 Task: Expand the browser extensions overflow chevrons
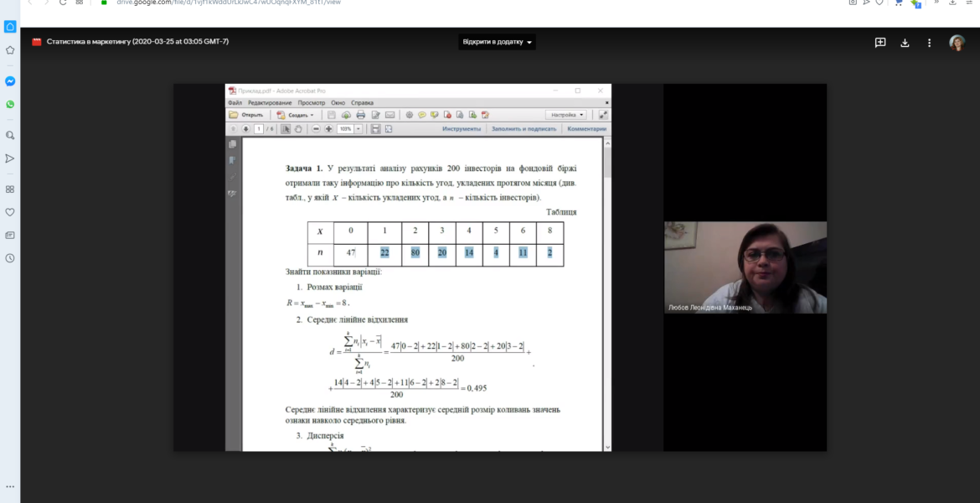click(936, 2)
